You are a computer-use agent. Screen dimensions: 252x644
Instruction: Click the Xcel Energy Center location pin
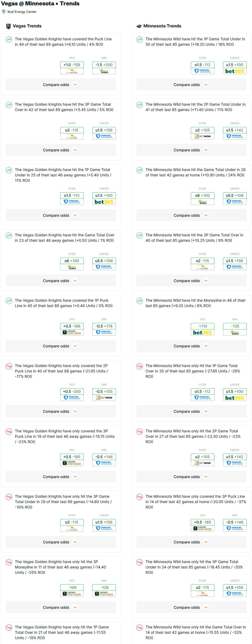(x=4, y=12)
